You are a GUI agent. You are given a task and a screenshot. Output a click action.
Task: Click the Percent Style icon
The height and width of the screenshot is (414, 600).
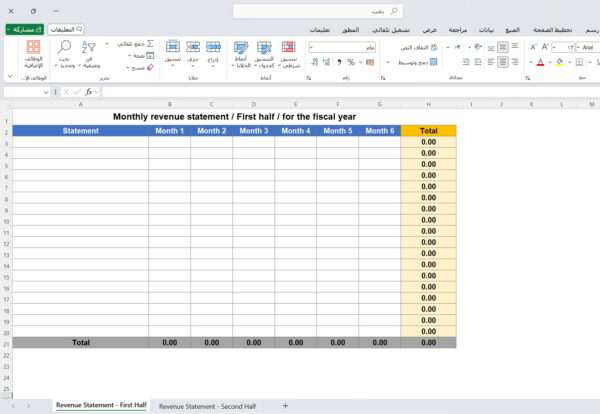click(351, 62)
